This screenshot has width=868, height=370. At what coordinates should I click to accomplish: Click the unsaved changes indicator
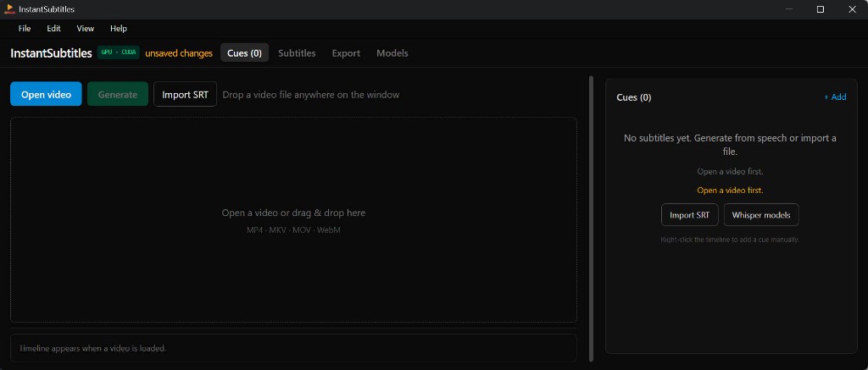(179, 53)
